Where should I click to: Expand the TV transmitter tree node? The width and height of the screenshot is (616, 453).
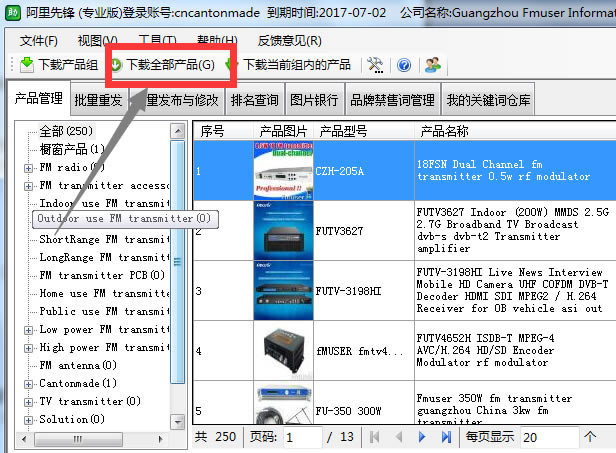point(28,401)
